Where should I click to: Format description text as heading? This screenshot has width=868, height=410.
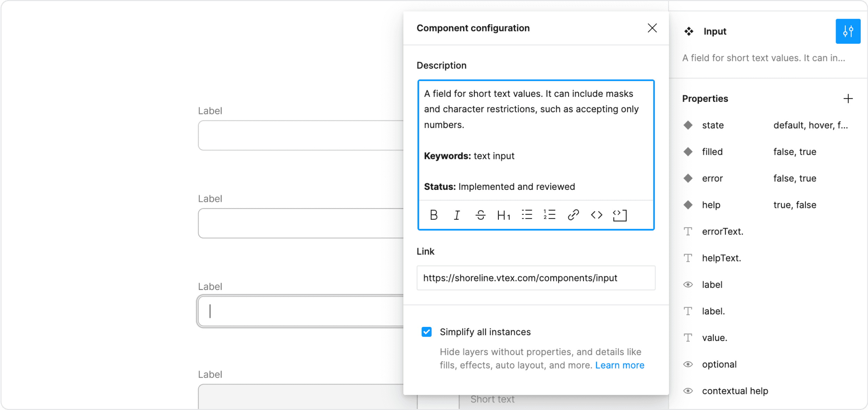click(503, 215)
